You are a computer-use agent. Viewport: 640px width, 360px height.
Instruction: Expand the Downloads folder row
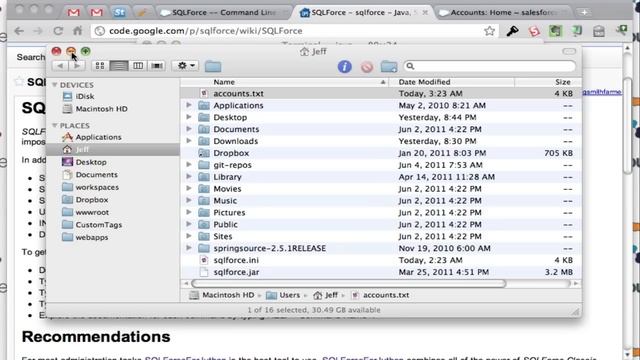(x=189, y=141)
